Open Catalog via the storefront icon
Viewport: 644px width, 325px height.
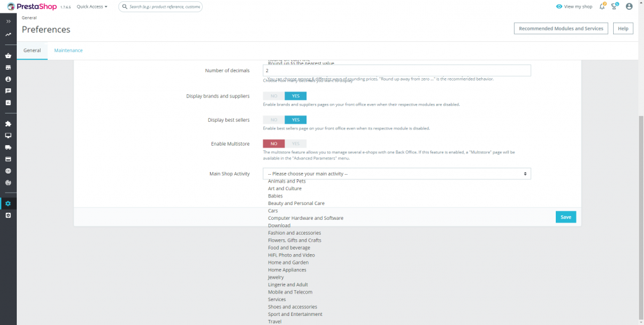8,68
